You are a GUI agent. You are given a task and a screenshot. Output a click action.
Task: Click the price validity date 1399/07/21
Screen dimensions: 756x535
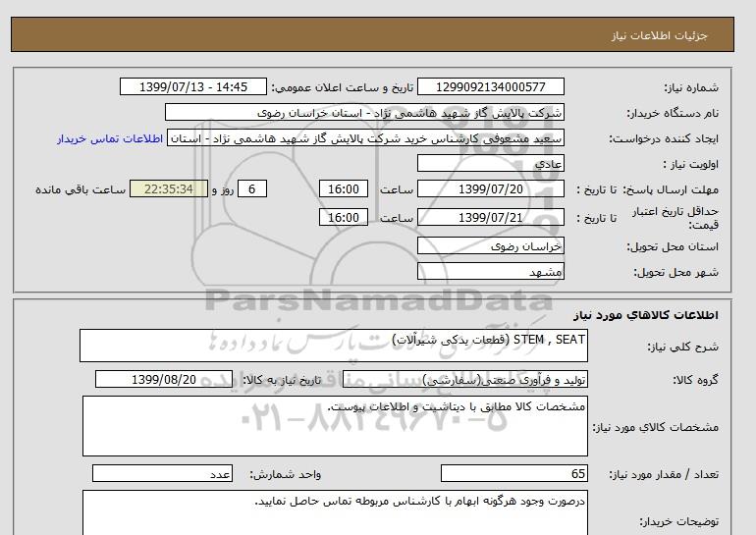490,218
